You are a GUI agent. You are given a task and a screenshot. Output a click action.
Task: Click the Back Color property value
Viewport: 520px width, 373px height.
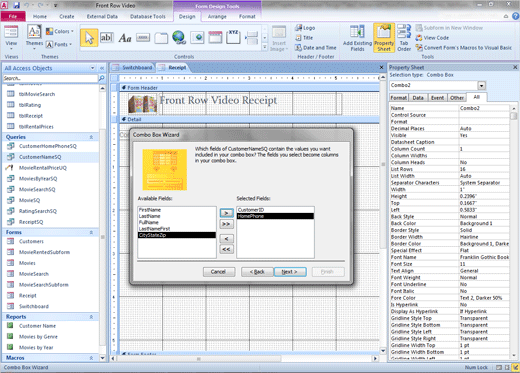click(x=484, y=223)
